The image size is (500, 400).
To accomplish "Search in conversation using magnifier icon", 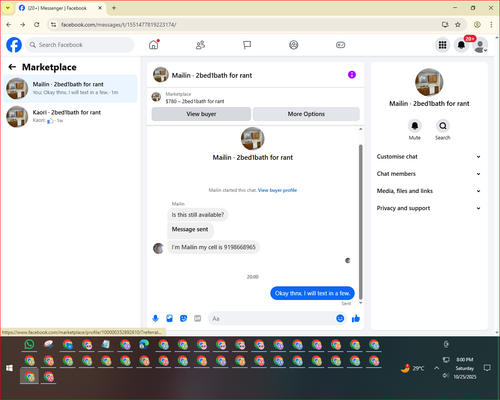I will [x=443, y=126].
